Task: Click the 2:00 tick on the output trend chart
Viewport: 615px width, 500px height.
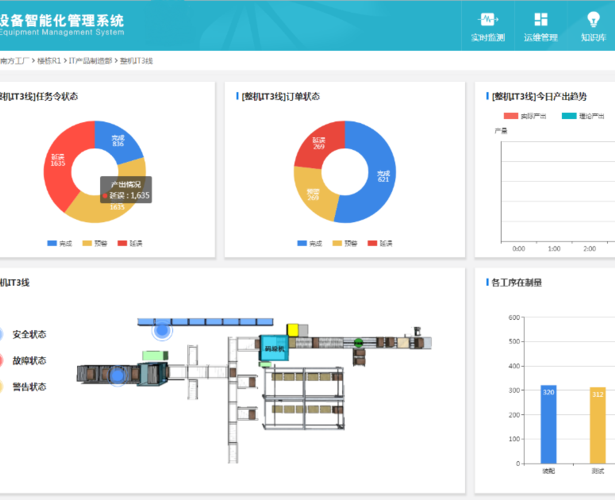Action: tap(590, 249)
